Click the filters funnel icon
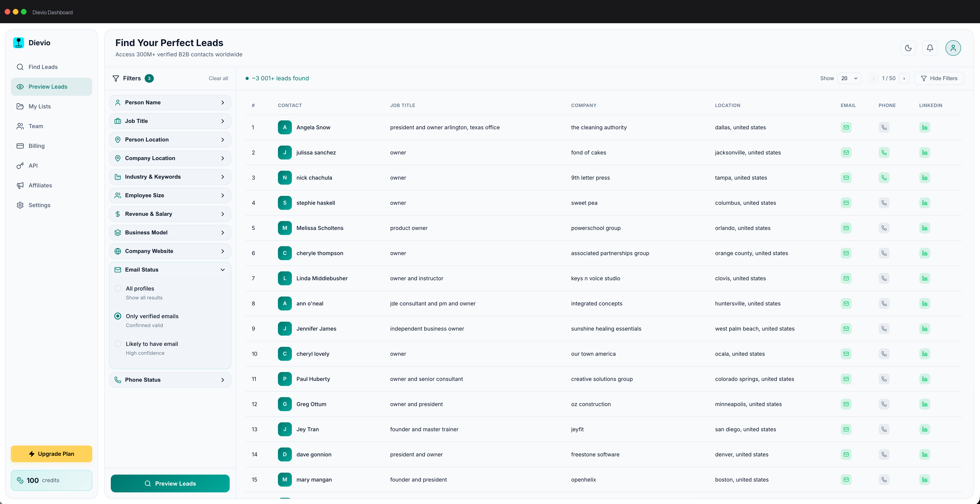Screen dimensions: 980x504 (116, 78)
